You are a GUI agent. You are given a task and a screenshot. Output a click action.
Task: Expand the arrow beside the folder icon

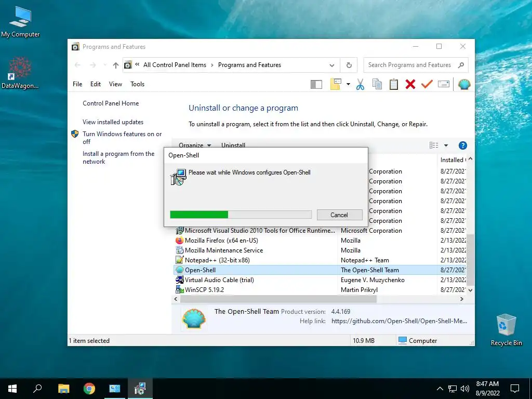(x=348, y=84)
